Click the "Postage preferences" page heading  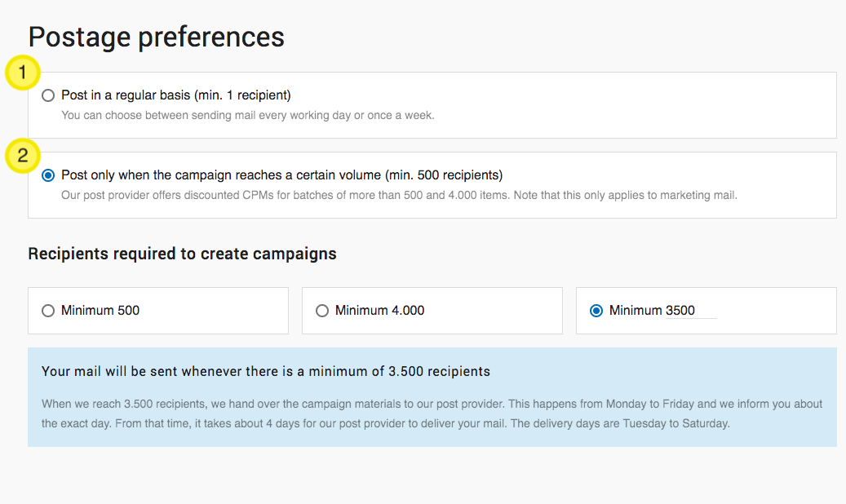[156, 37]
